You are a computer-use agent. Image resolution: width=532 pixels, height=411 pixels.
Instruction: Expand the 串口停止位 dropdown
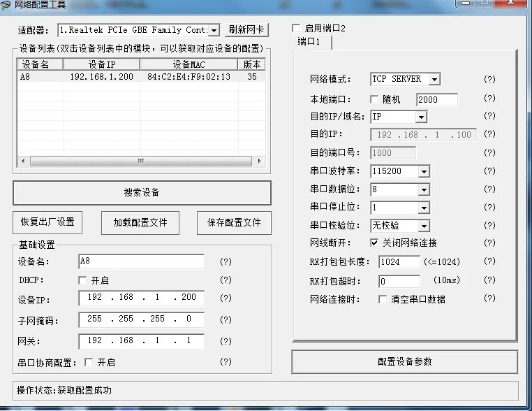[424, 208]
